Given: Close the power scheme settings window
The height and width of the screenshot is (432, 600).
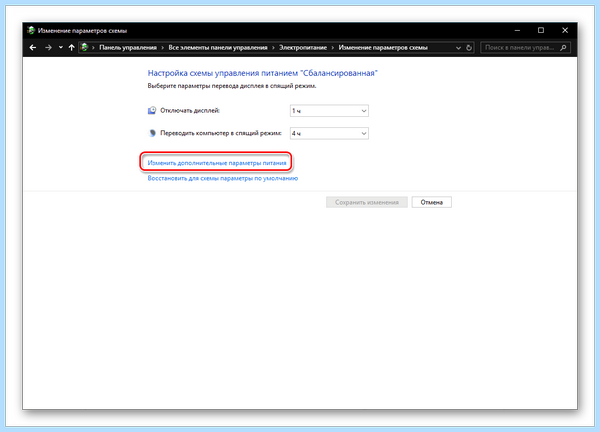Looking at the screenshot, I should (x=565, y=30).
